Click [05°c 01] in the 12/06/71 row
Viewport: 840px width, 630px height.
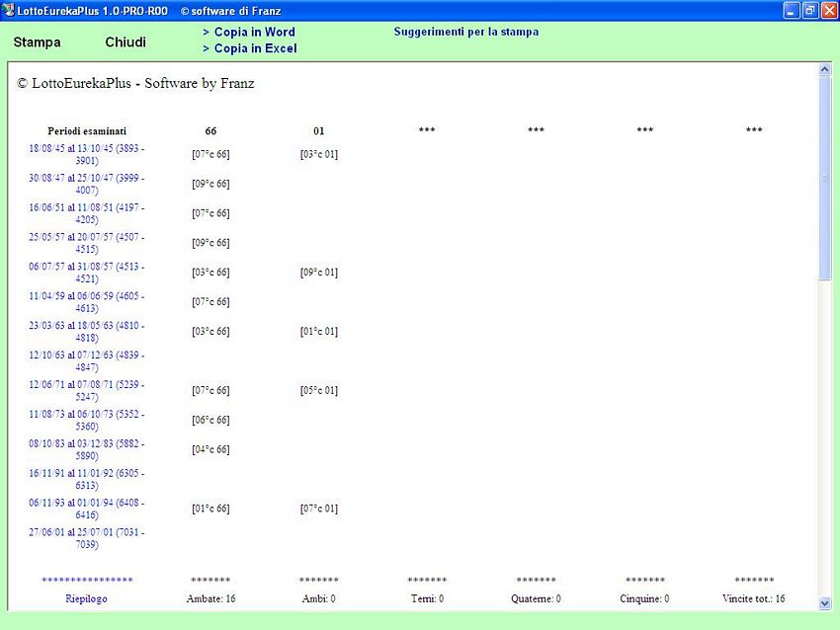(x=319, y=390)
